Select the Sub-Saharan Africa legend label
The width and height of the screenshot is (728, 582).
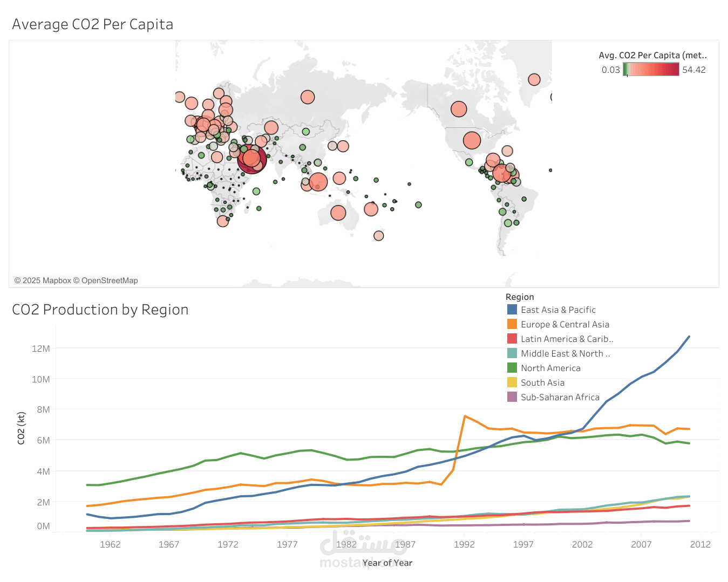[x=560, y=397]
